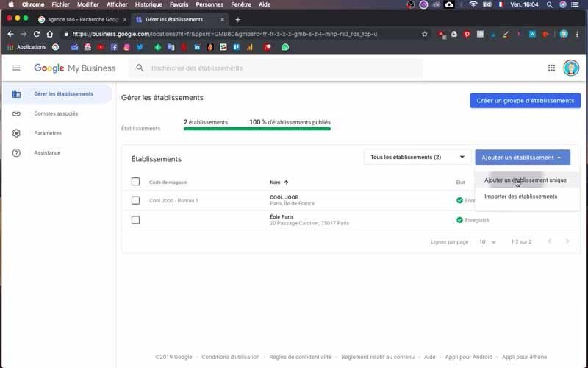Close the Gérer les établissements tab
Viewport: 588px width, 368px height.
tap(223, 20)
